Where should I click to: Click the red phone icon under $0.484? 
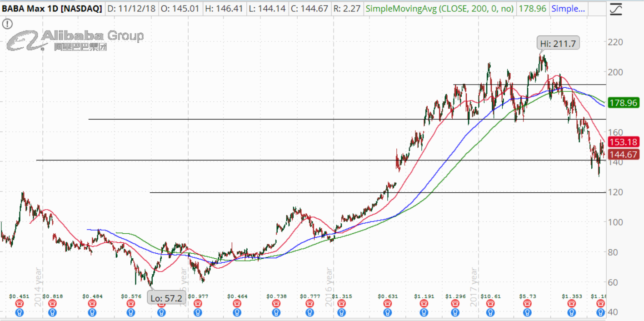[93, 304]
